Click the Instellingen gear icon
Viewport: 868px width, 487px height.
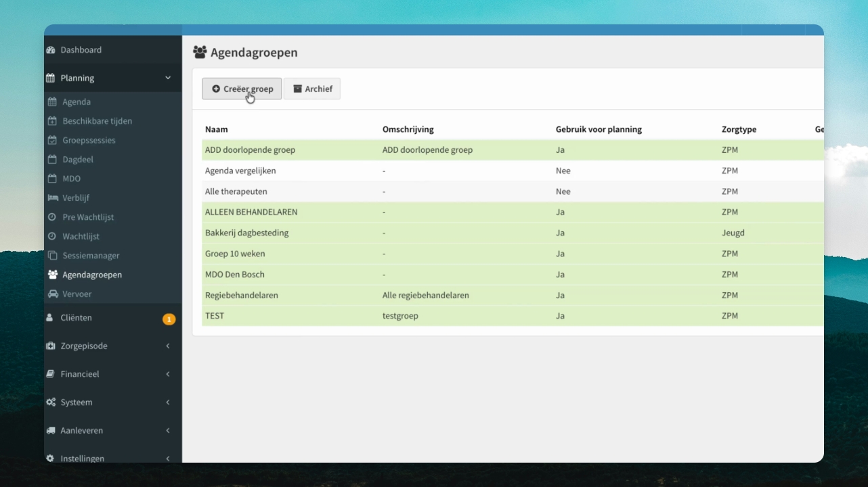click(x=50, y=459)
